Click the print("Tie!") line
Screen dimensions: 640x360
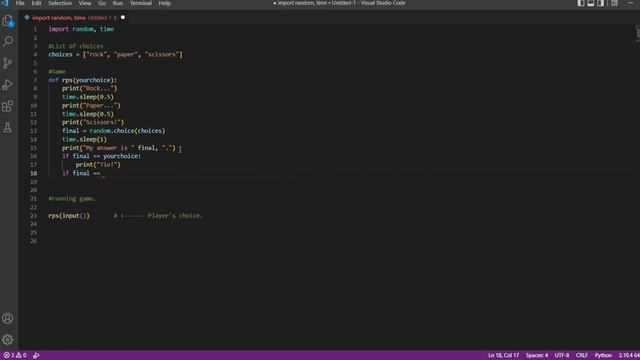98,164
